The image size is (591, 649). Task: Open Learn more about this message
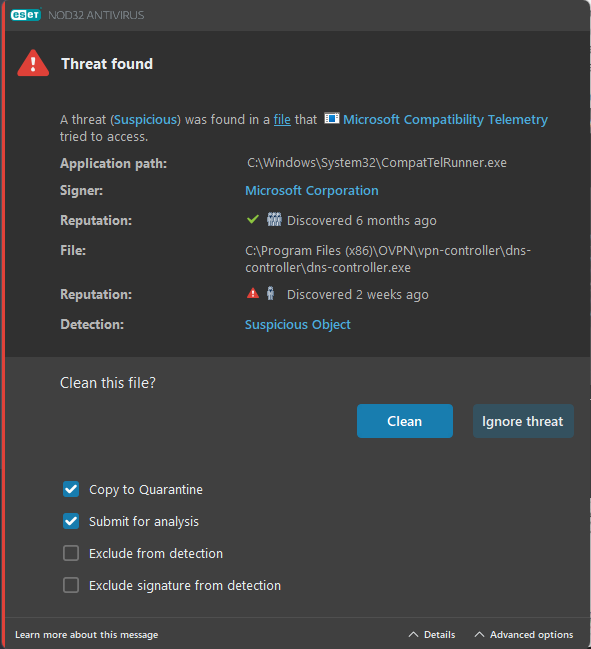tap(86, 635)
